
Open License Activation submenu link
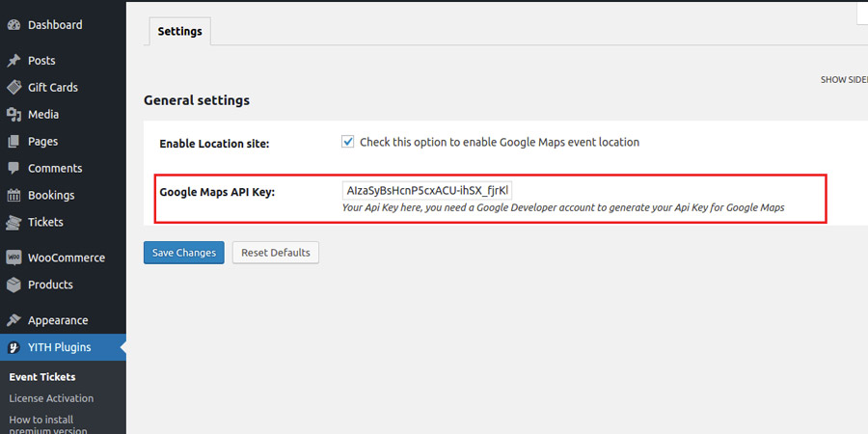coord(51,398)
